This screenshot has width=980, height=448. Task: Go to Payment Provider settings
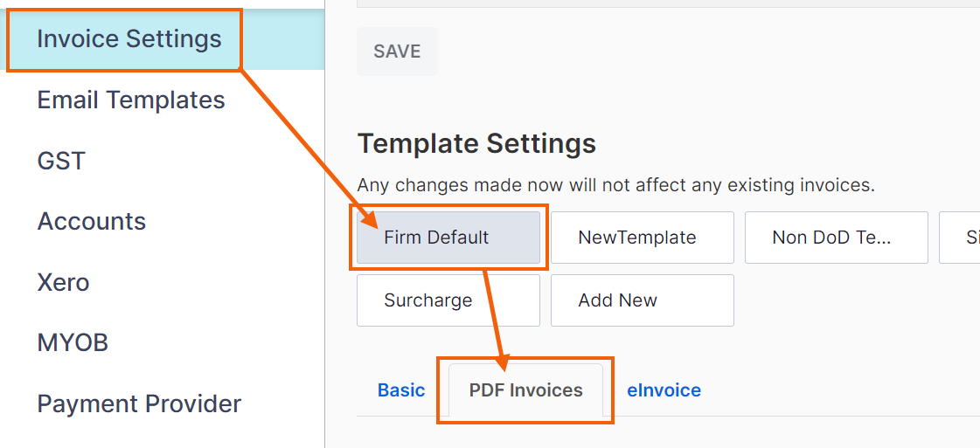pos(139,403)
